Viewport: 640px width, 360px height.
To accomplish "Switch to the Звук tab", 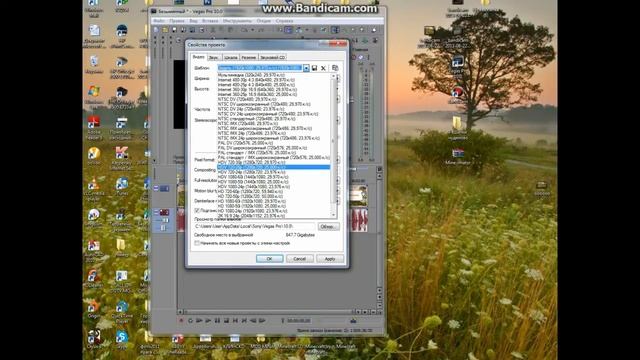I will pyautogui.click(x=213, y=58).
